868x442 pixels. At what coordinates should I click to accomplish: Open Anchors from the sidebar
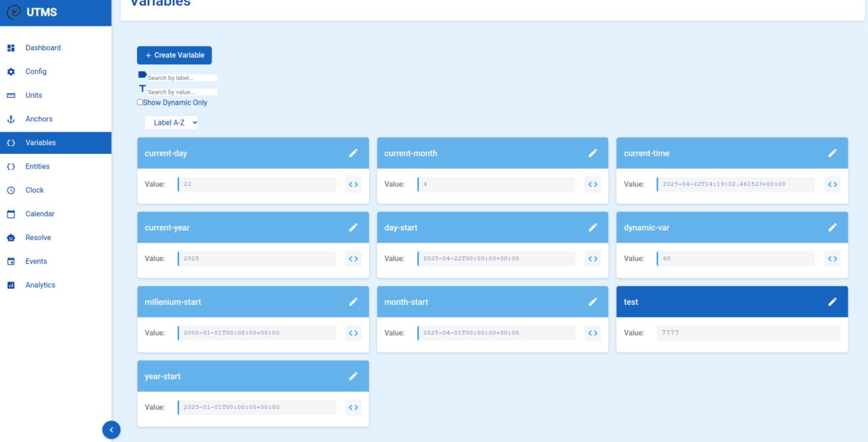(39, 119)
